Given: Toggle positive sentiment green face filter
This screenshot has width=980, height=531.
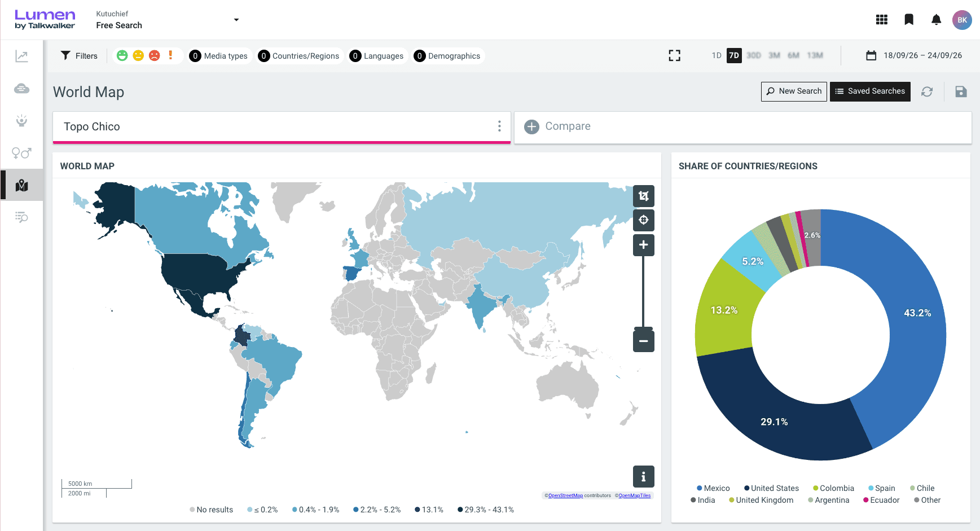Looking at the screenshot, I should pos(122,55).
